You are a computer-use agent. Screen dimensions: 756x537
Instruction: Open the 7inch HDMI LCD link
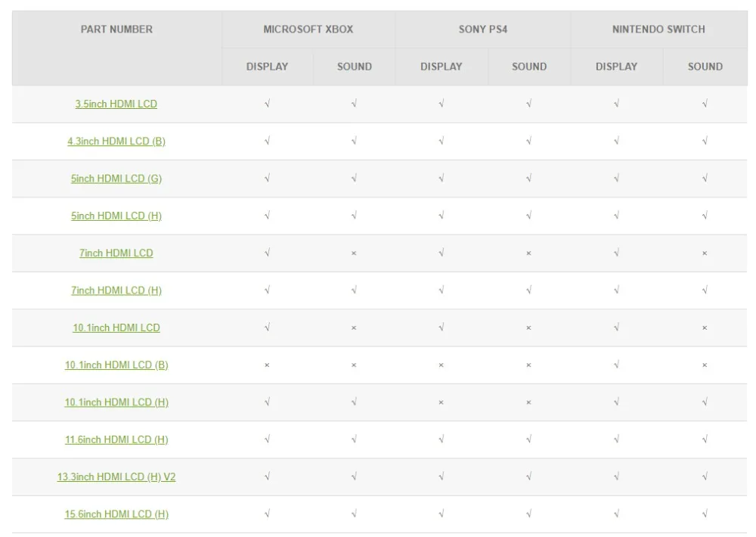click(116, 253)
